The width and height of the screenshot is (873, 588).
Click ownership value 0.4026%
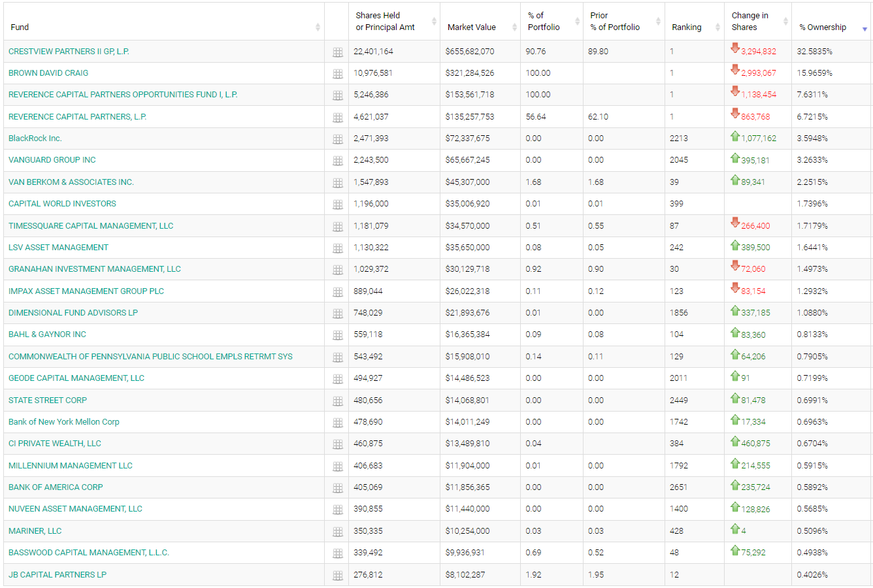click(x=812, y=575)
